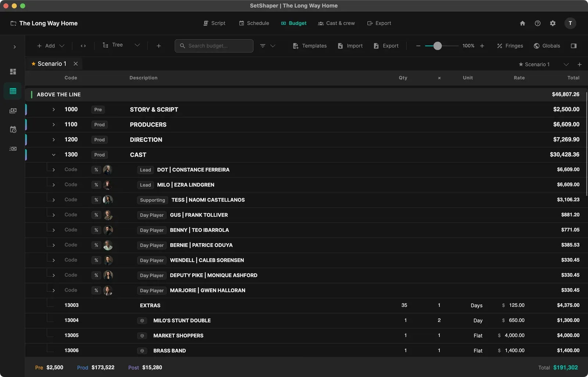
Task: Expand the Naomi Castellanos row
Action: pos(54,200)
